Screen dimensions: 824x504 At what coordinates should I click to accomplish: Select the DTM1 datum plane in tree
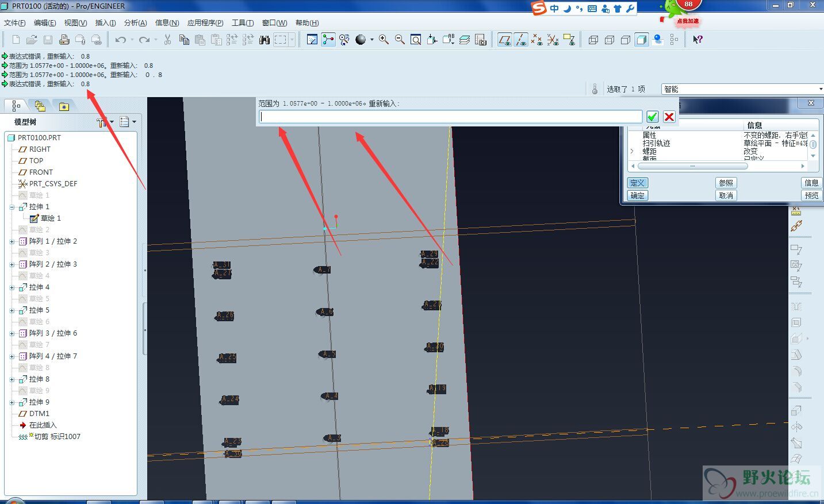point(39,414)
